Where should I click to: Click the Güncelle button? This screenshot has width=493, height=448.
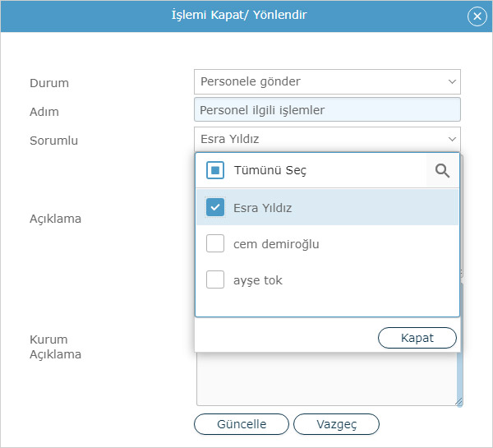pyautogui.click(x=242, y=424)
